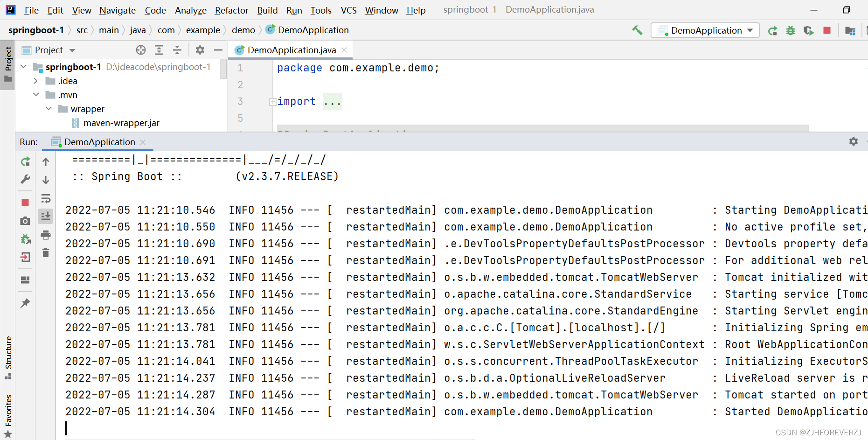
Task: Rerun application in Run panel
Action: pyautogui.click(x=26, y=161)
